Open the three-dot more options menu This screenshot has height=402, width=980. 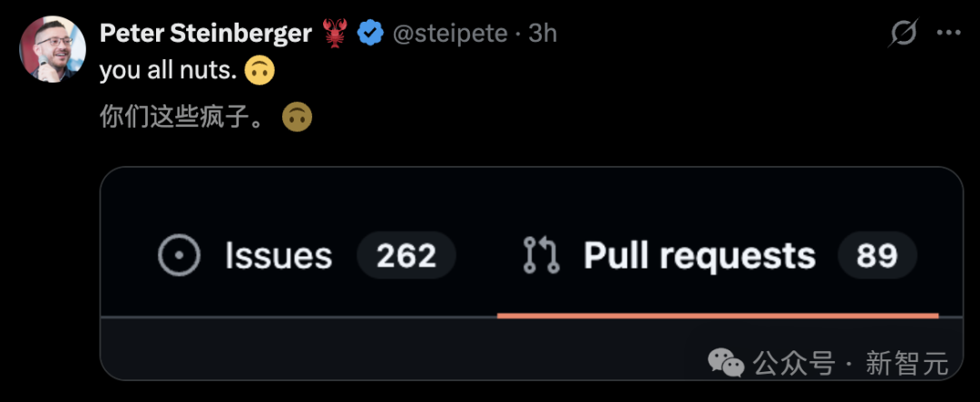(x=948, y=34)
